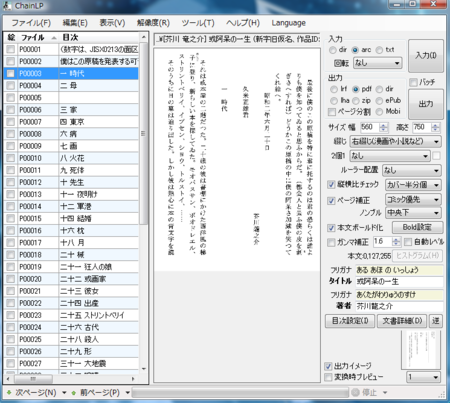Viewport: 450px width, 403px height.
Task: Click the 出力 output button
Action: point(426,104)
